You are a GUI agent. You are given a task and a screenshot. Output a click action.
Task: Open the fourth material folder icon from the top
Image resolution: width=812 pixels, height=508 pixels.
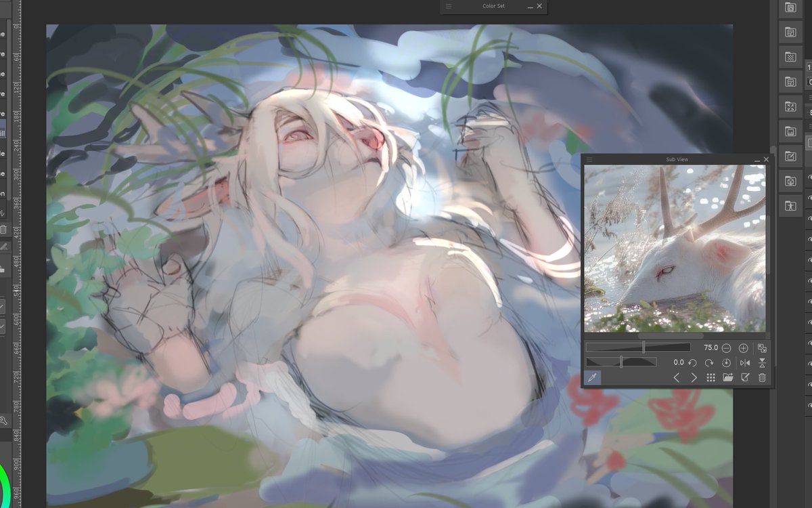(790, 82)
